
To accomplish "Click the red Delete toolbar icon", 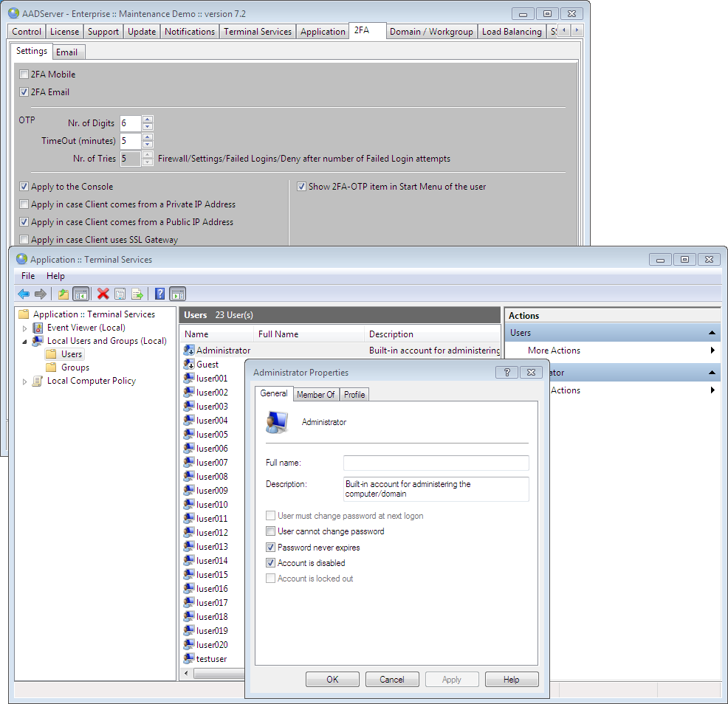I will (x=103, y=294).
